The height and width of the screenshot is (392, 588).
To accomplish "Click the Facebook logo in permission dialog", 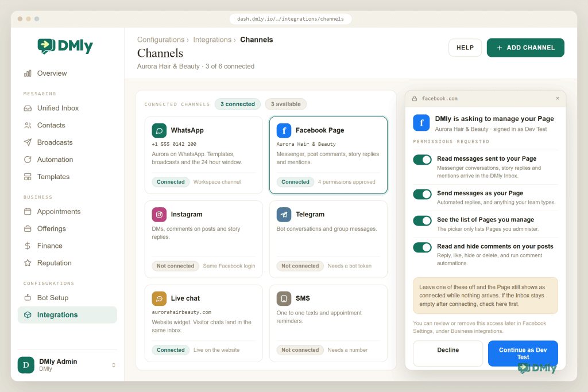I will click(421, 123).
